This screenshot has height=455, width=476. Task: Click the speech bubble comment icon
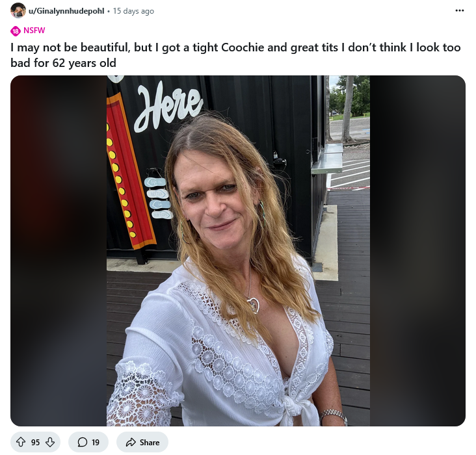click(x=83, y=442)
